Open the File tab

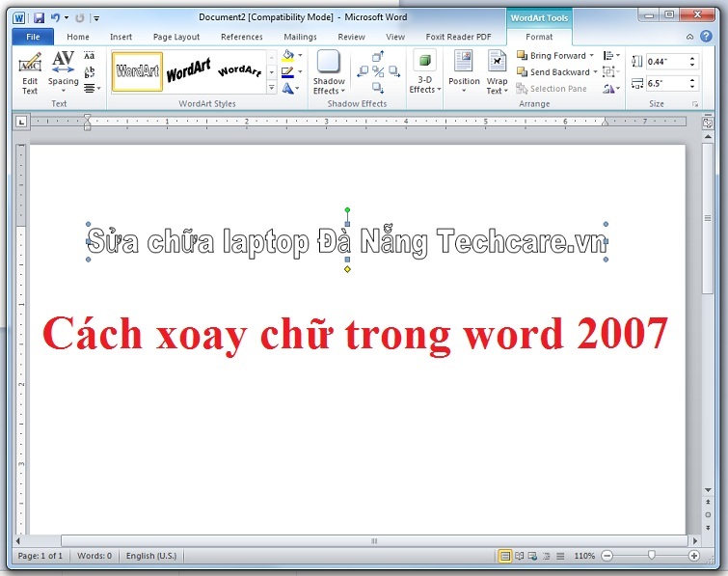(33, 37)
